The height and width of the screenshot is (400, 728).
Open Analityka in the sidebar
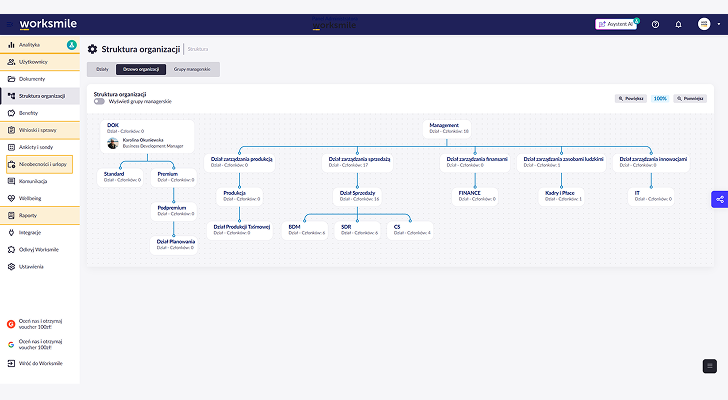click(x=39, y=45)
